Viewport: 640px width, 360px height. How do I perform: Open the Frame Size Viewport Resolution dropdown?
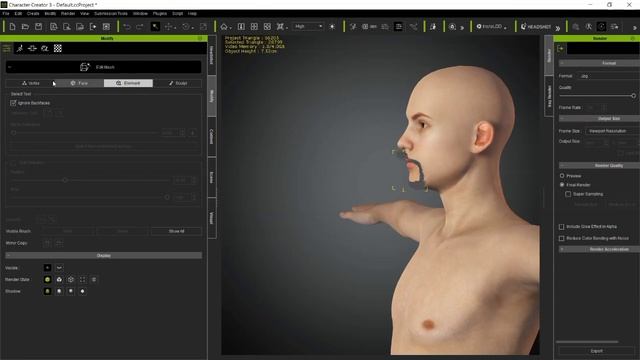click(612, 131)
